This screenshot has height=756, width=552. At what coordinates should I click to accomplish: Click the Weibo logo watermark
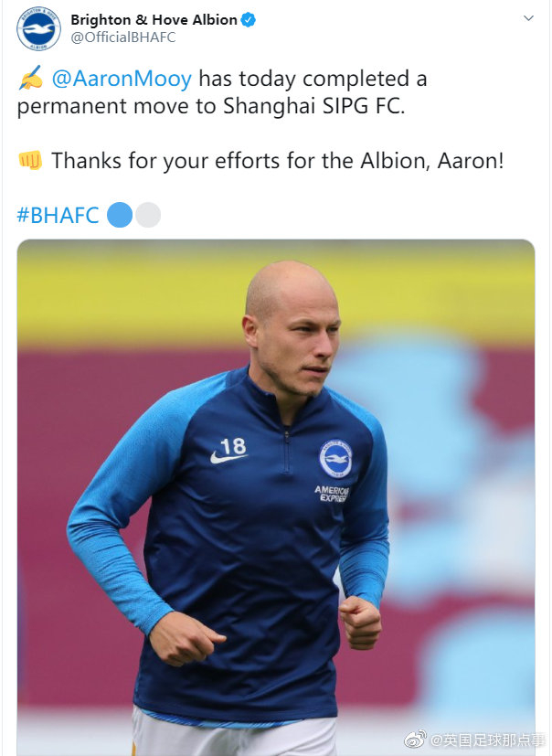pyautogui.click(x=416, y=739)
